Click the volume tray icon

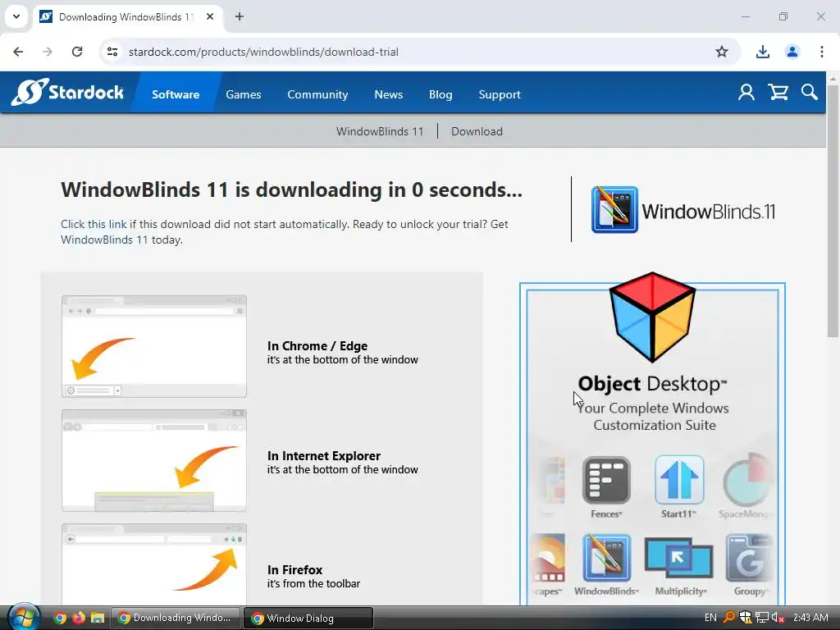(x=778, y=618)
